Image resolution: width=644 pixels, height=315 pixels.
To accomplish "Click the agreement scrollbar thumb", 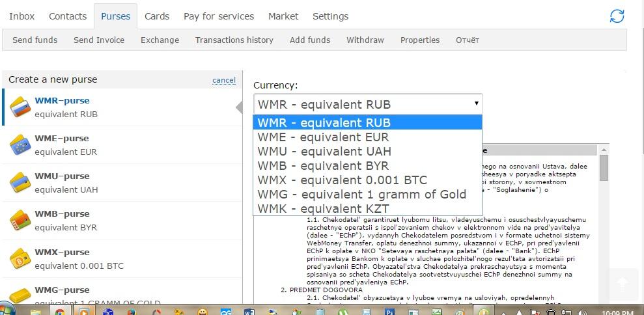I will pos(604,167).
